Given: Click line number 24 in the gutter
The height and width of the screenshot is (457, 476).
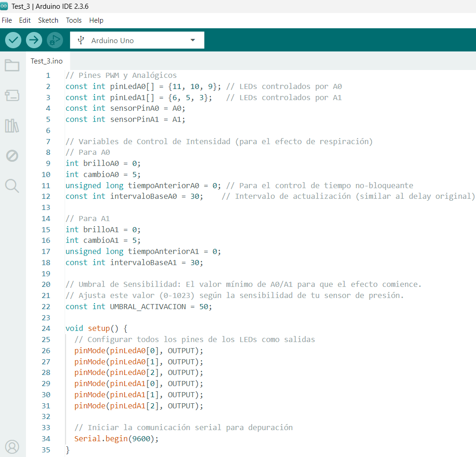Looking at the screenshot, I should 46,329.
